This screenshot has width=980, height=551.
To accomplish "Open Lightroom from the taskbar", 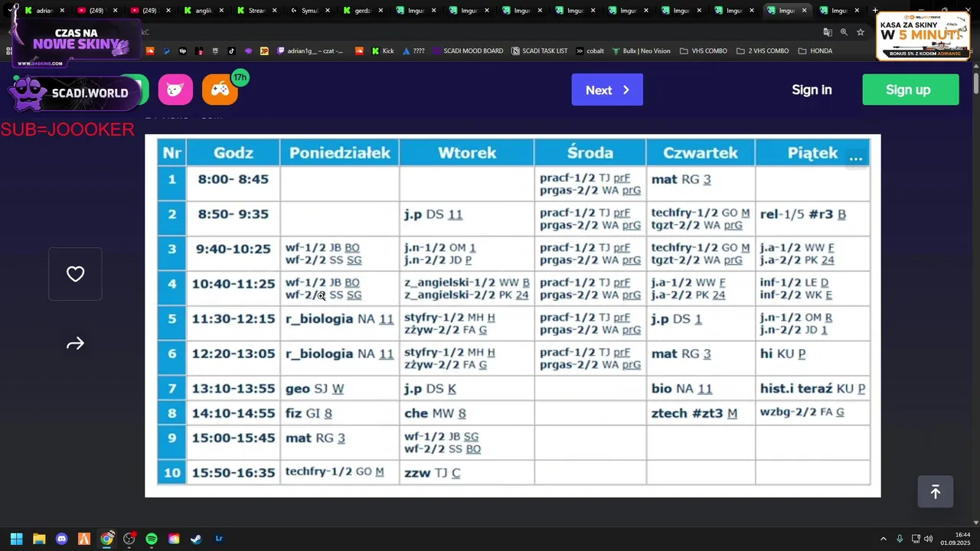I will pos(219,539).
